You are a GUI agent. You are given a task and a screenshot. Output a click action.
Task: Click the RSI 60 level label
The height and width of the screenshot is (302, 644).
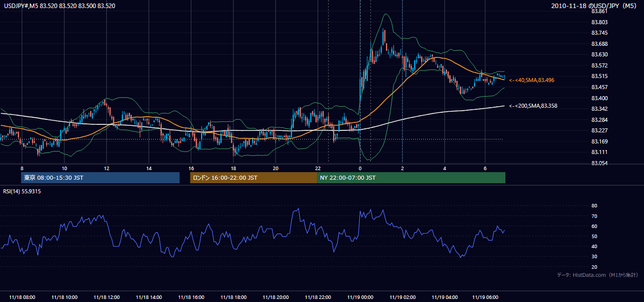(594, 226)
